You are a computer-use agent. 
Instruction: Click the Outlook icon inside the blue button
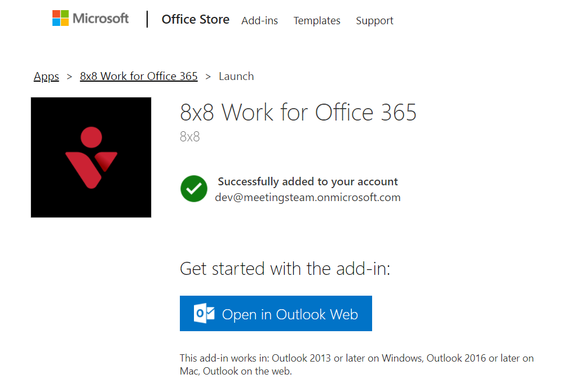pos(204,313)
